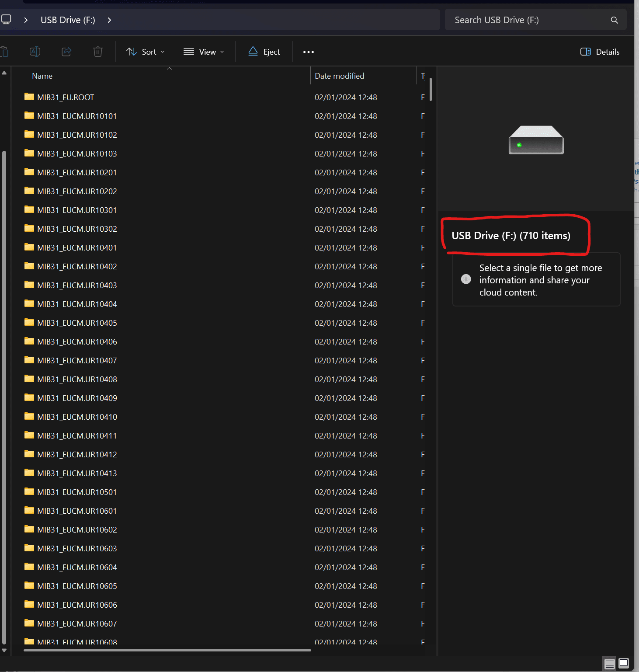Select the MIB31_EU.ROOT folder
The height and width of the screenshot is (672, 639).
66,97
